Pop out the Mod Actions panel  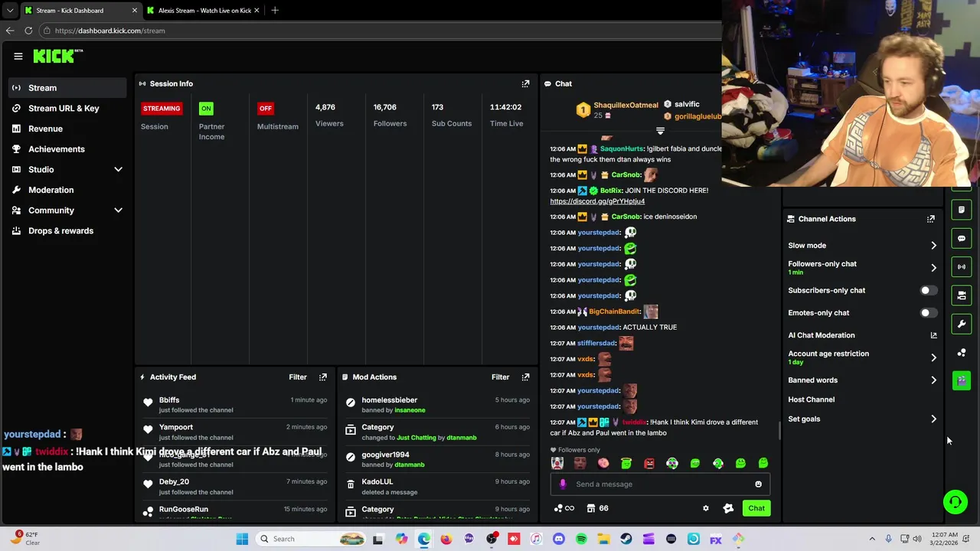[525, 377]
